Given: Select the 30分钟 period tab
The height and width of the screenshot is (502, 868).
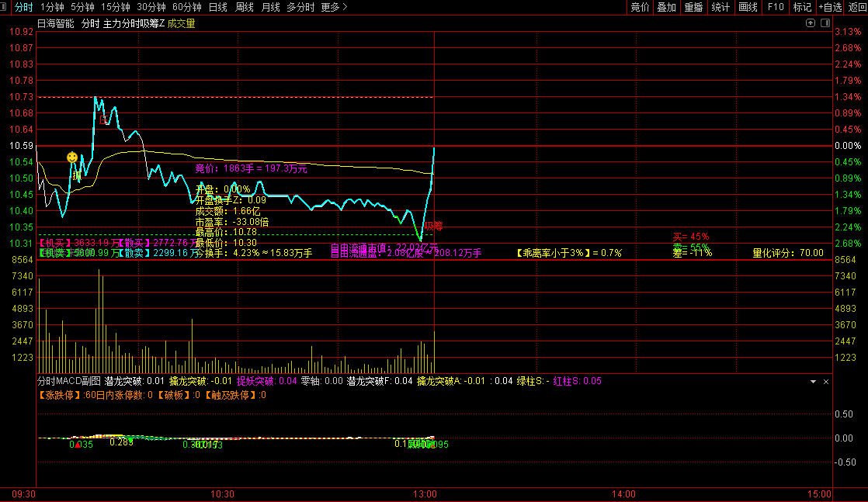Looking at the screenshot, I should coord(151,7).
